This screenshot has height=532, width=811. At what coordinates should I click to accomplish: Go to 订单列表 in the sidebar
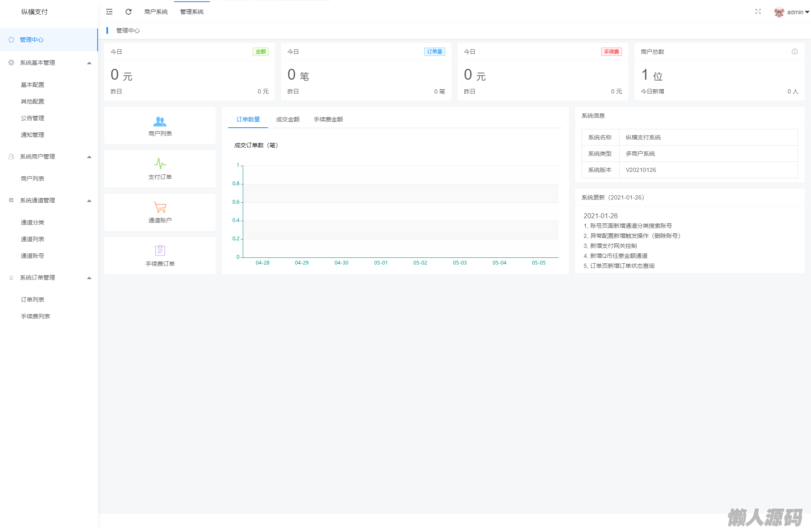(33, 300)
